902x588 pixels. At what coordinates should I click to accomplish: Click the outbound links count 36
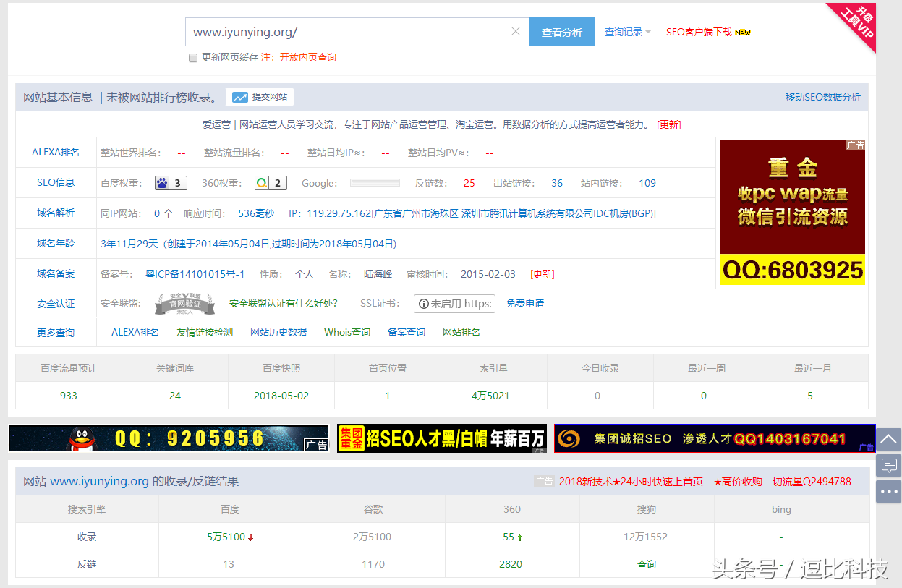click(557, 183)
